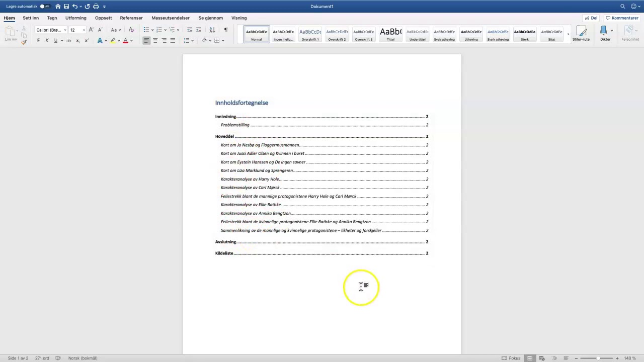
Task: Open the Masseutsendelser tab
Action: point(171,18)
